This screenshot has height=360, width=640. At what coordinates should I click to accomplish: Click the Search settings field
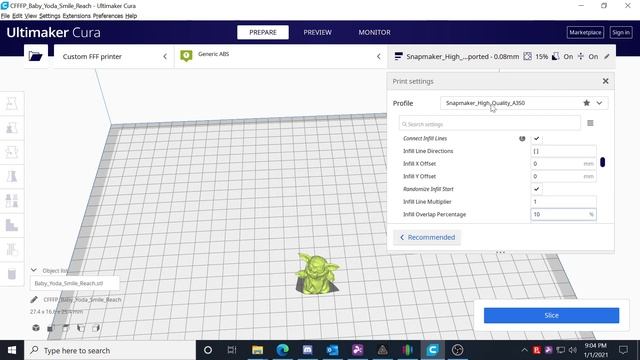pos(489,123)
